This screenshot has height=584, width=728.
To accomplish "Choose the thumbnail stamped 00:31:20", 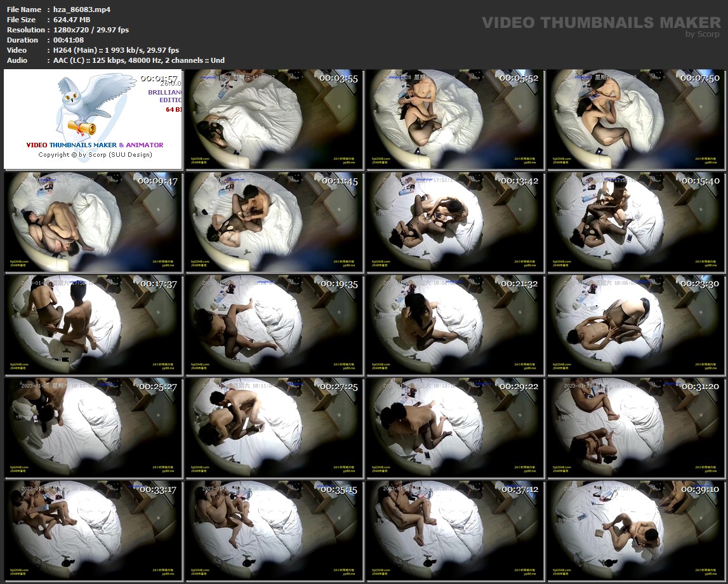I will (x=635, y=428).
